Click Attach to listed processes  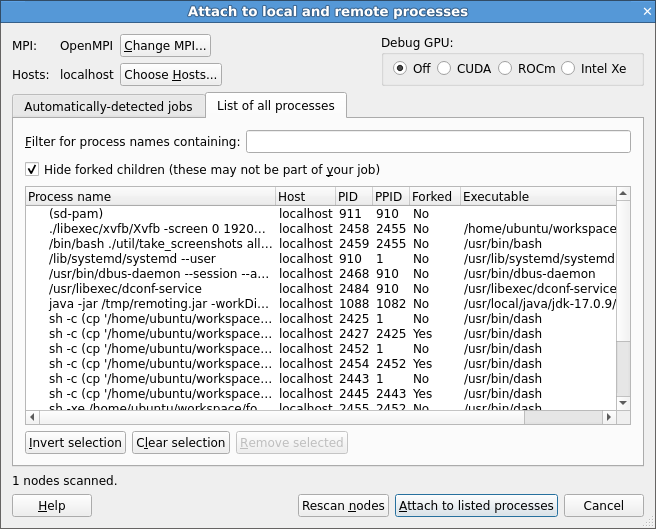point(476,506)
